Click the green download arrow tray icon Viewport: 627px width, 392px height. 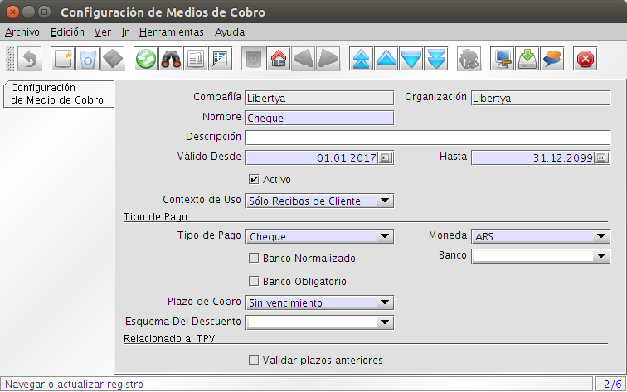click(527, 59)
